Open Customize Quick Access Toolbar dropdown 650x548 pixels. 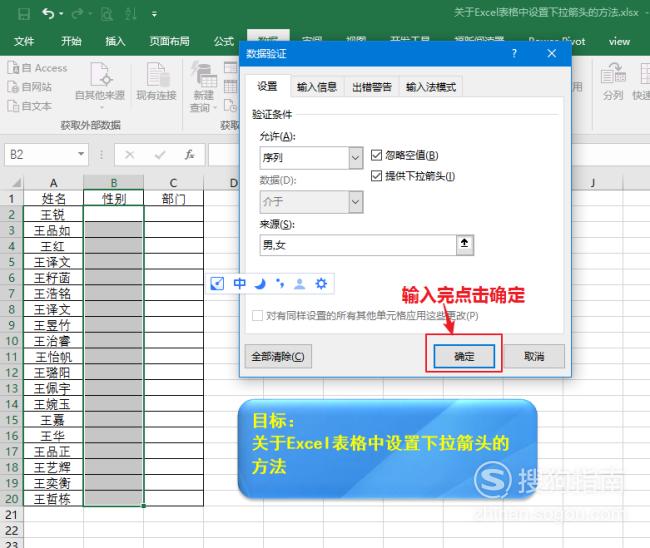[154, 15]
